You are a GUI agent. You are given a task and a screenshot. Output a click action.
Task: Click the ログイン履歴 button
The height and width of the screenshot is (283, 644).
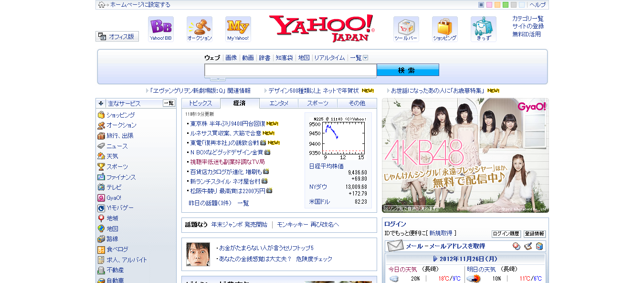pyautogui.click(x=506, y=234)
